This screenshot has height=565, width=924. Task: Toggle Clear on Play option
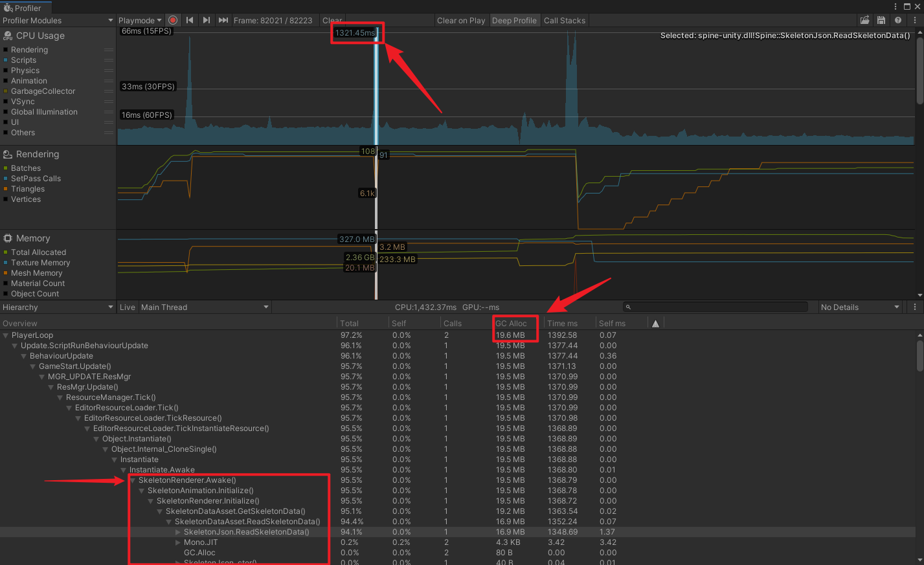(460, 20)
